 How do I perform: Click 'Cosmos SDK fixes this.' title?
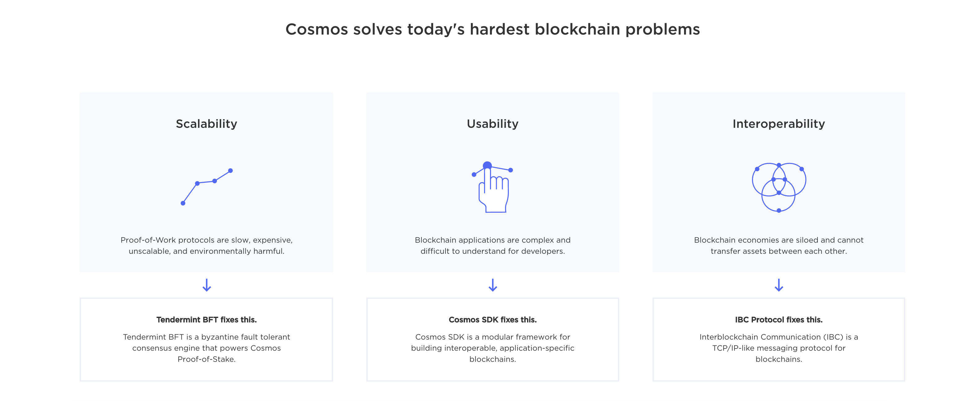pos(493,320)
